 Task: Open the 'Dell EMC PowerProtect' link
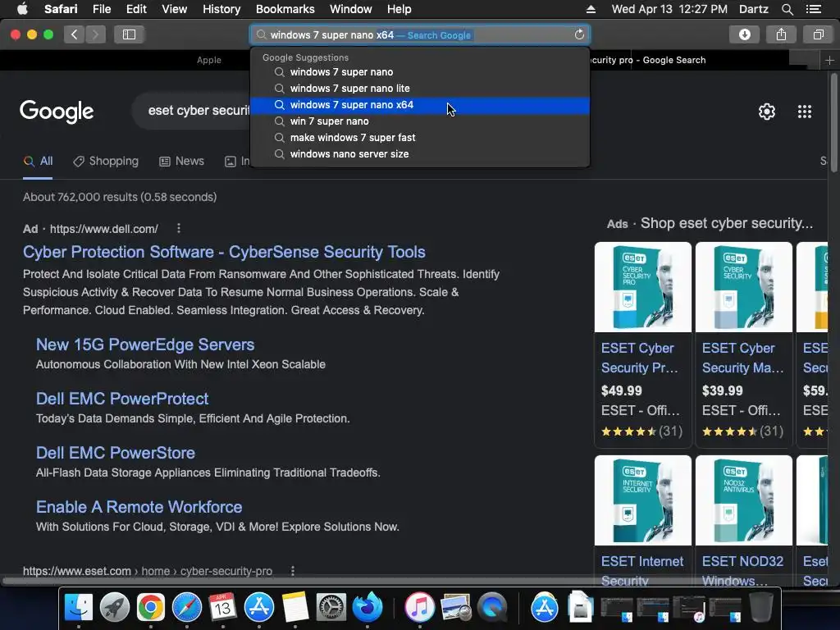pyautogui.click(x=122, y=399)
